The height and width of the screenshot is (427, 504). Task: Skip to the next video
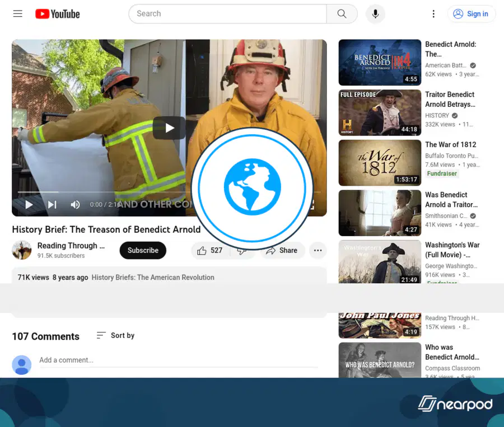click(x=52, y=205)
